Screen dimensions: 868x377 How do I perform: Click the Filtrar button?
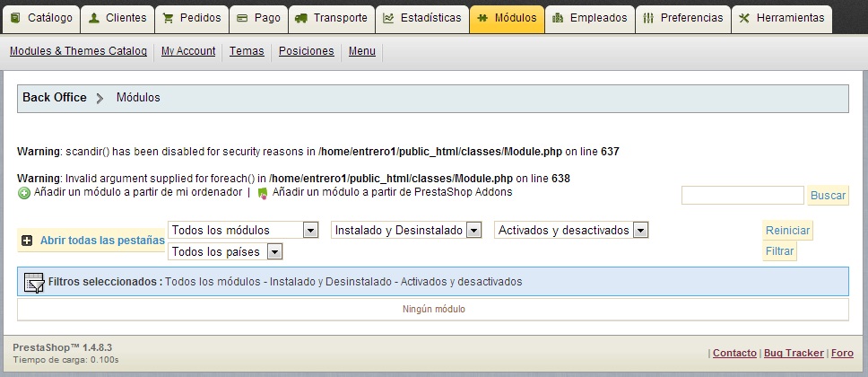[779, 251]
